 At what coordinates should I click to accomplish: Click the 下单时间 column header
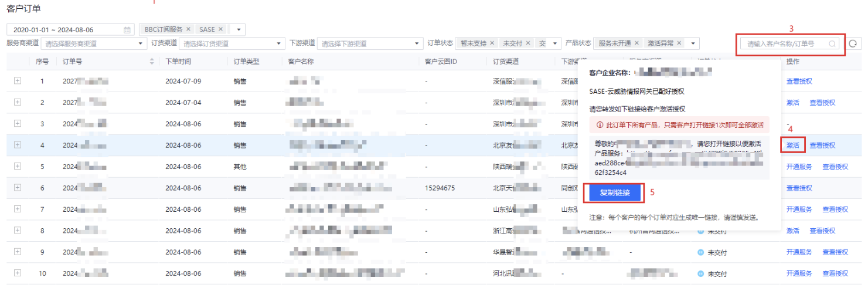[x=178, y=61]
